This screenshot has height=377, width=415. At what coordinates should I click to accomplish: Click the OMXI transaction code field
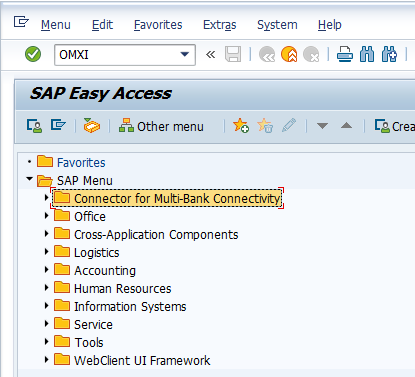pyautogui.click(x=125, y=55)
